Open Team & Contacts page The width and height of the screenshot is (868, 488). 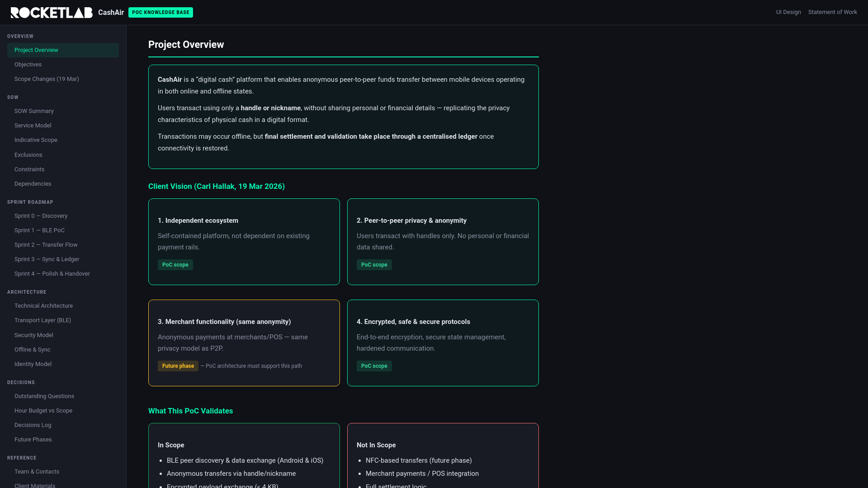coord(63,472)
